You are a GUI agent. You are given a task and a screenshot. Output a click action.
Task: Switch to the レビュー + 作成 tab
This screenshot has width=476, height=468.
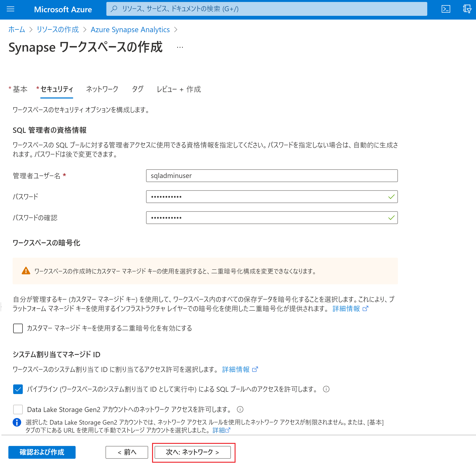[x=179, y=89]
